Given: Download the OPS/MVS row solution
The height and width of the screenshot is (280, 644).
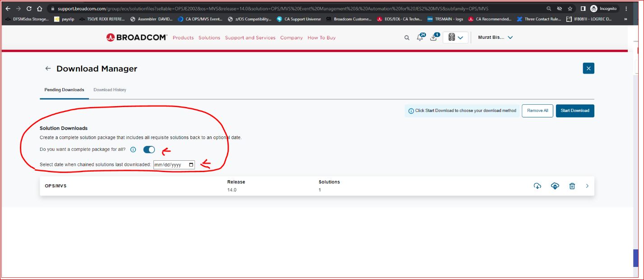Looking at the screenshot, I should click(537, 186).
